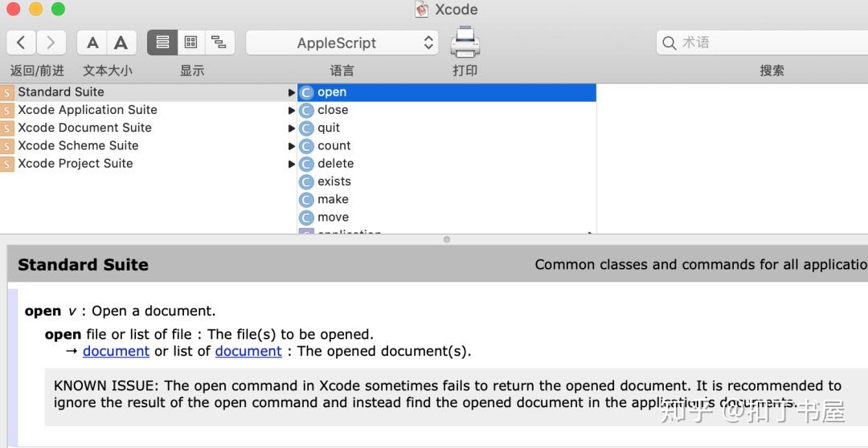The width and height of the screenshot is (868, 448).
Task: Switch to hierarchy display mode
Action: 219,43
